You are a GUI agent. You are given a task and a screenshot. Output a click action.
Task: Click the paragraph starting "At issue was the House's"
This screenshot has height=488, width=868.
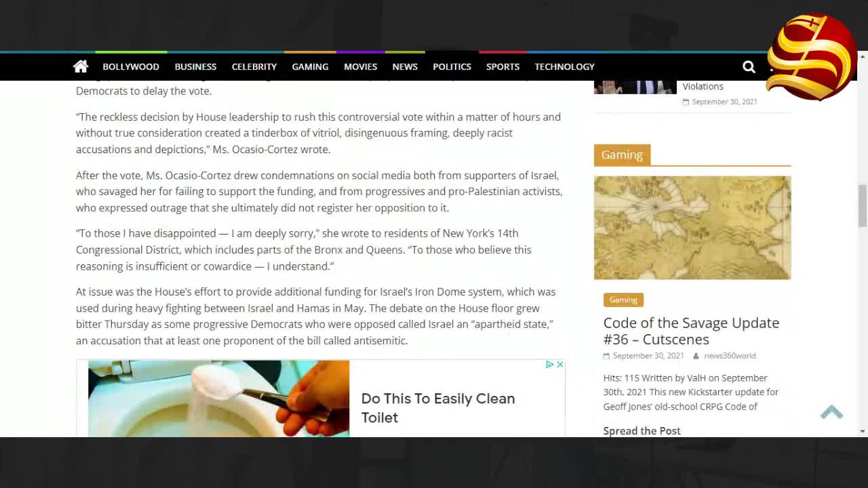(316, 317)
